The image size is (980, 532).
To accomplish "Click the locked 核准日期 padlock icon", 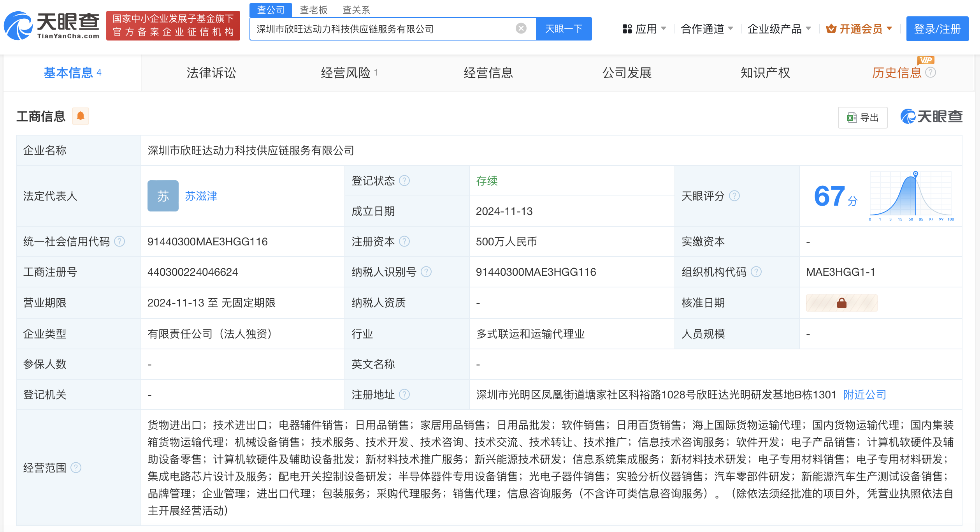I will coord(841,303).
